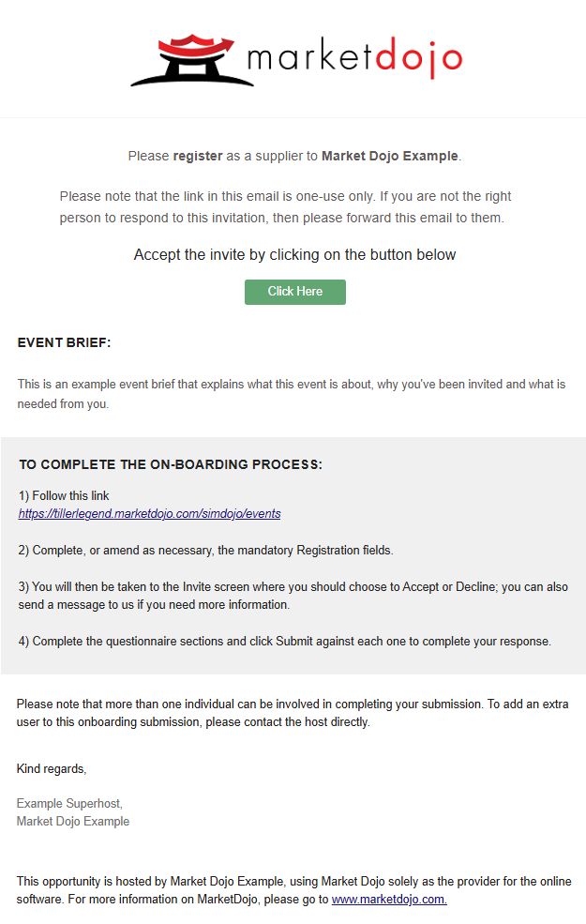Click the 'Kind regards,' sign-off text
Screen dimensions: 586x924
click(x=52, y=769)
